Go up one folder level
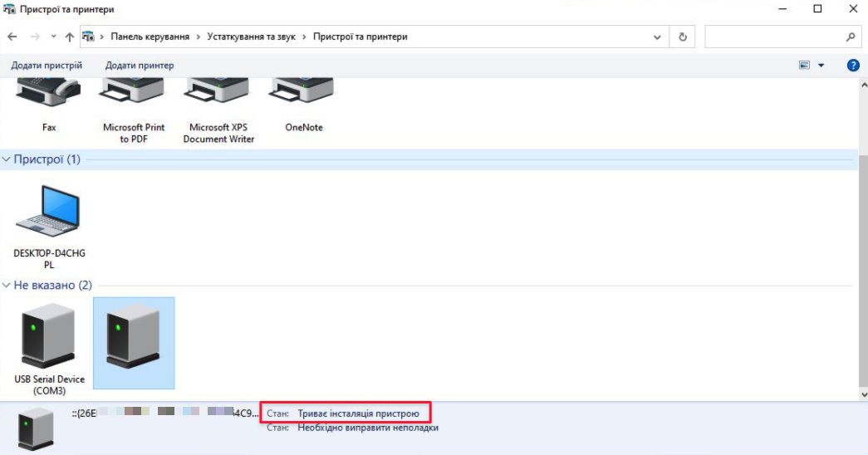The image size is (868, 455). click(69, 37)
